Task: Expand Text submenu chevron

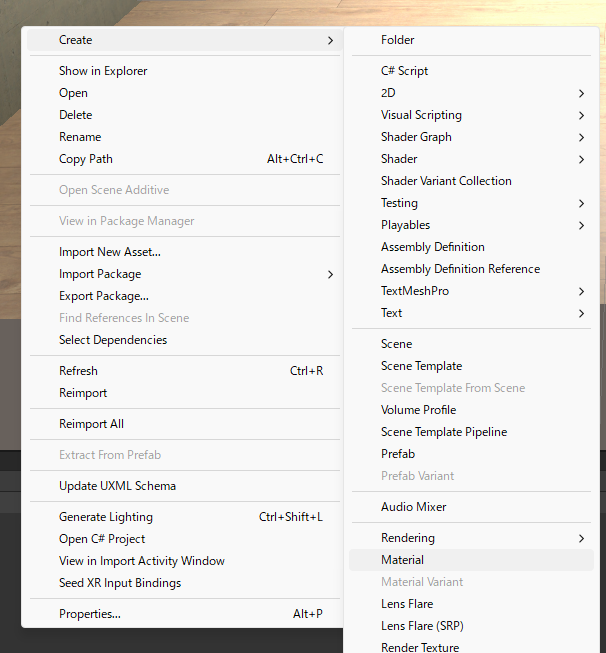Action: coord(581,314)
